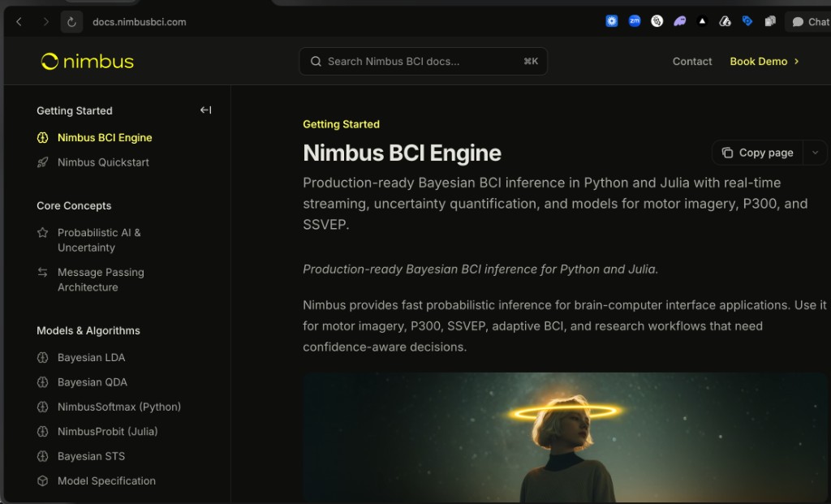Click the Copy page button
Viewport: 831px width, 504px height.
[757, 153]
